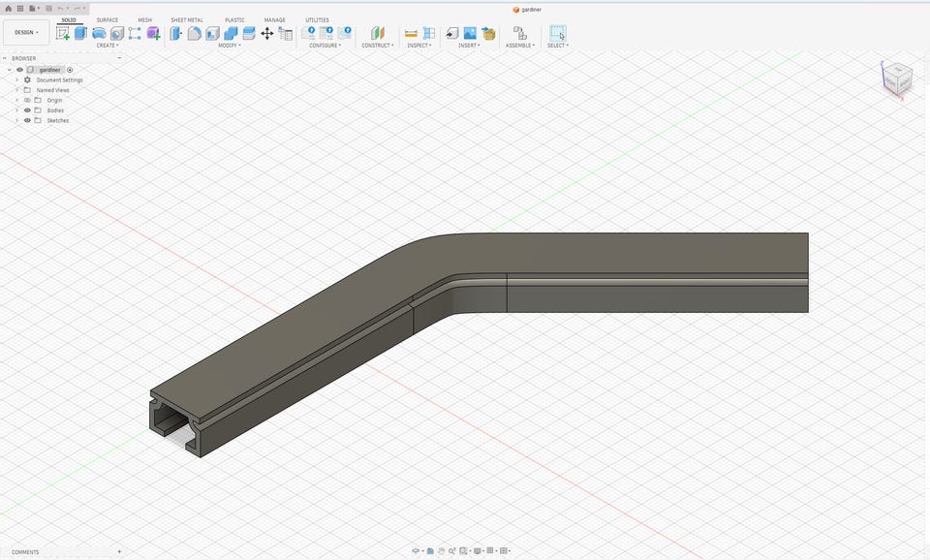This screenshot has width=930, height=560.
Task: Select the Interference inspect icon
Action: tap(429, 33)
